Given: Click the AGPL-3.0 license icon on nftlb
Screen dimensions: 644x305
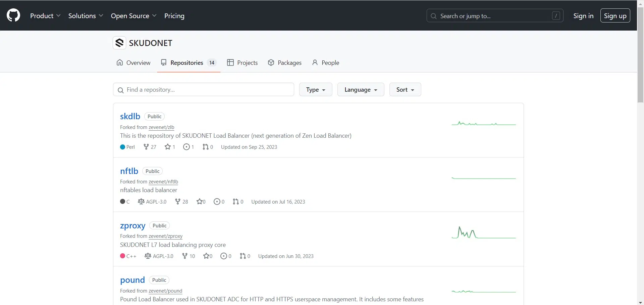Looking at the screenshot, I should [x=141, y=202].
